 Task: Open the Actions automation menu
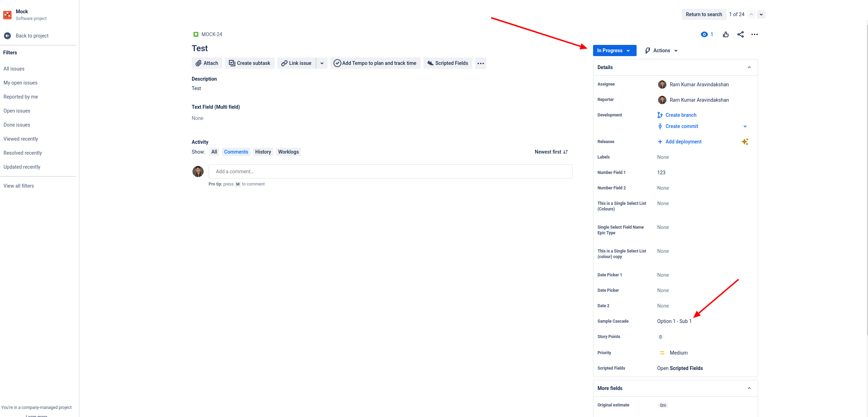[661, 51]
